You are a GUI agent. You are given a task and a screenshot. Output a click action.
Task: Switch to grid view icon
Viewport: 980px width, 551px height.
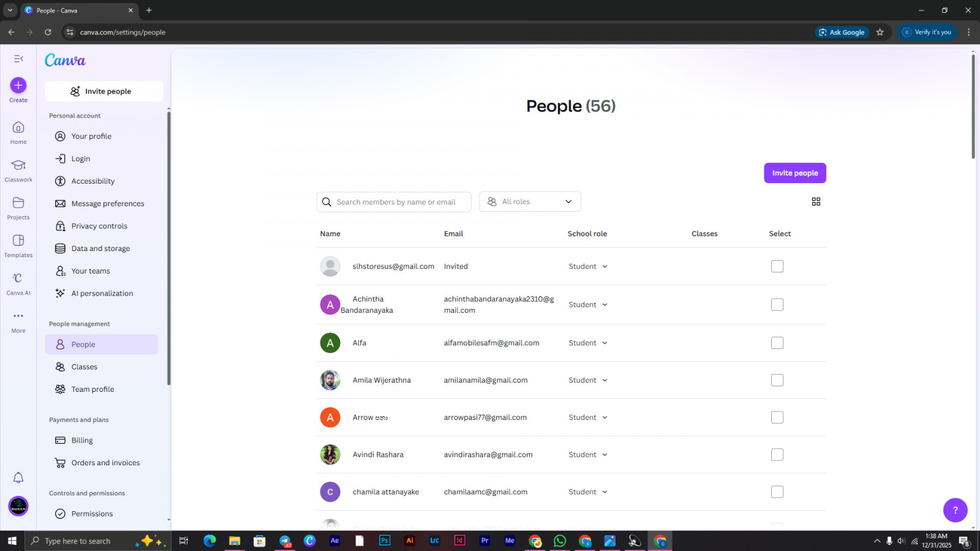tap(816, 201)
